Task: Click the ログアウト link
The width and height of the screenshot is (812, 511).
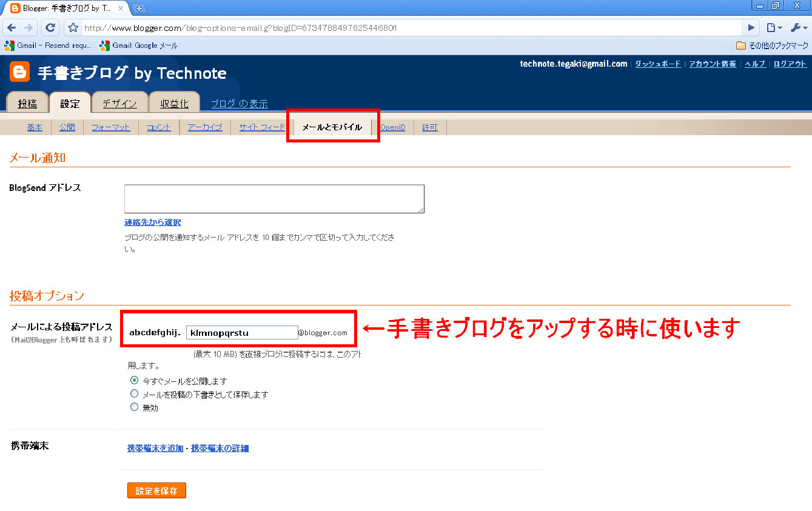Action: coord(790,64)
